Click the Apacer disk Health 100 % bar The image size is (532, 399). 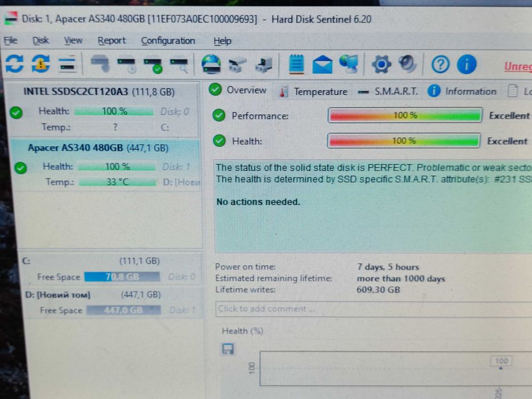click(x=117, y=166)
